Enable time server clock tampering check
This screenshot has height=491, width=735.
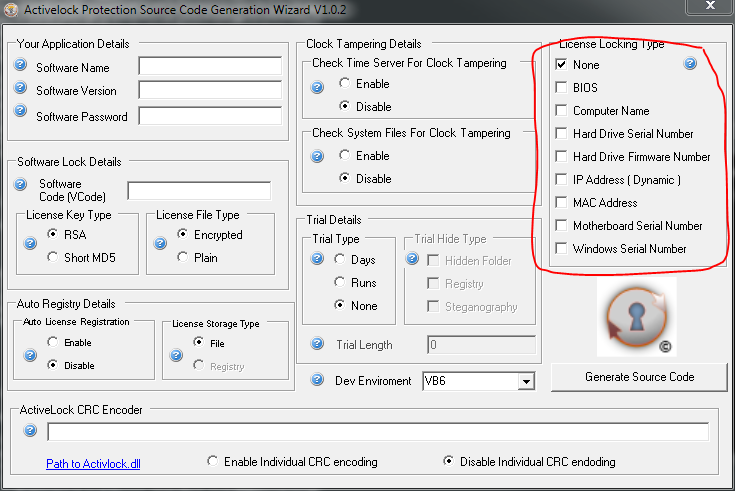point(345,83)
